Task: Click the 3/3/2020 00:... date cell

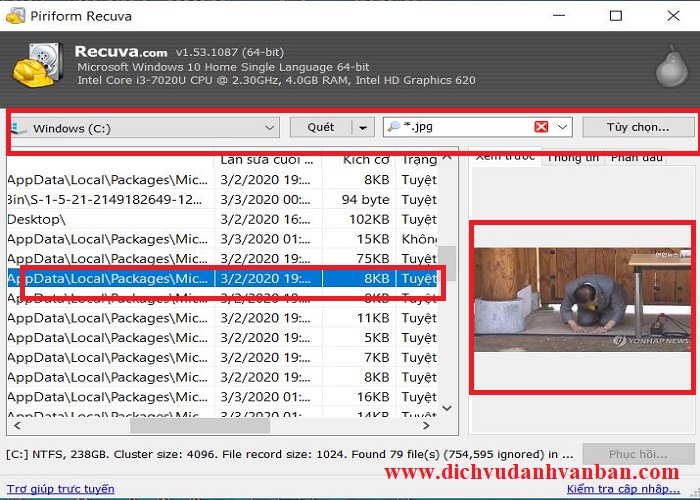Action: [266, 200]
